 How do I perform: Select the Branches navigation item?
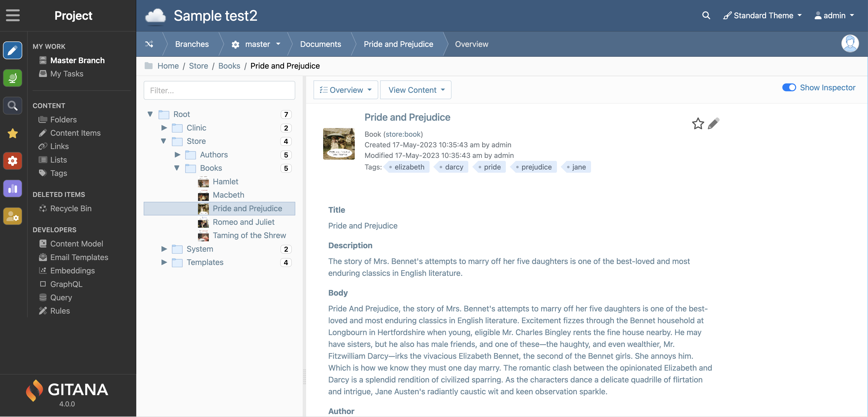pyautogui.click(x=192, y=44)
